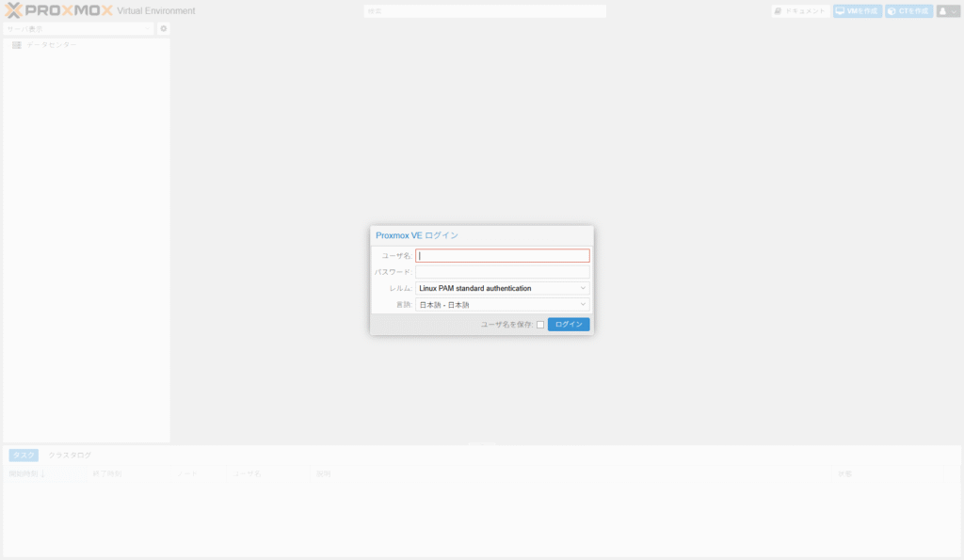
Task: Click the gear icon beside the server view selector
Action: click(x=164, y=29)
